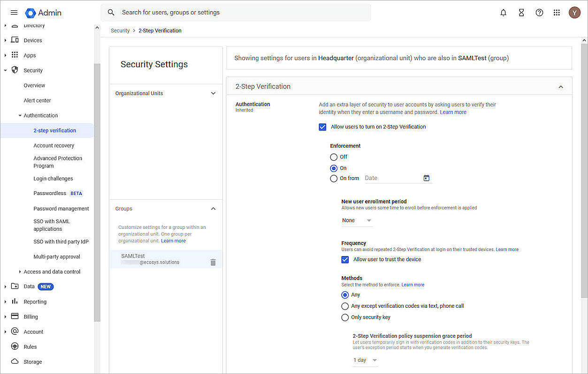Open the grace period '1 day' dropdown
The height and width of the screenshot is (374, 588).
point(365,360)
